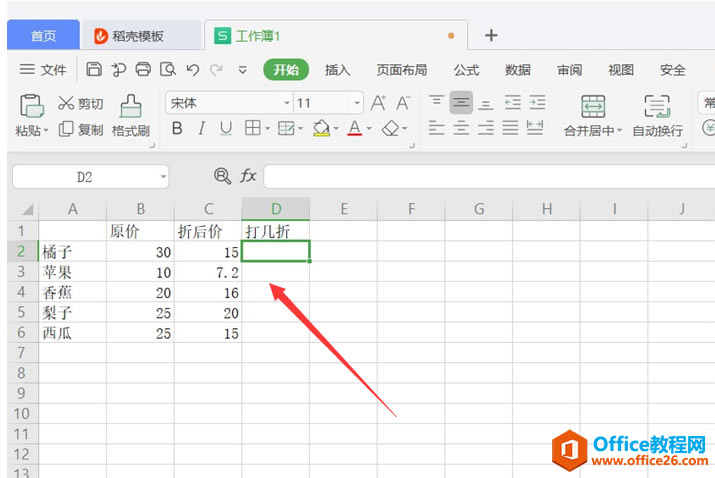Click the Merge and Center (合并居中) icon
The width and height of the screenshot is (715, 478).
[x=593, y=106]
